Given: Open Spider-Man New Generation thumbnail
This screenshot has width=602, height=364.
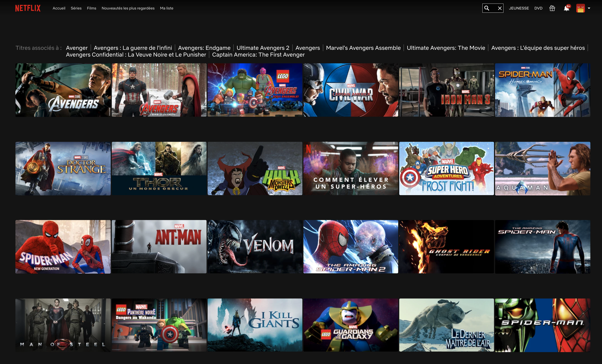Looking at the screenshot, I should click(63, 247).
